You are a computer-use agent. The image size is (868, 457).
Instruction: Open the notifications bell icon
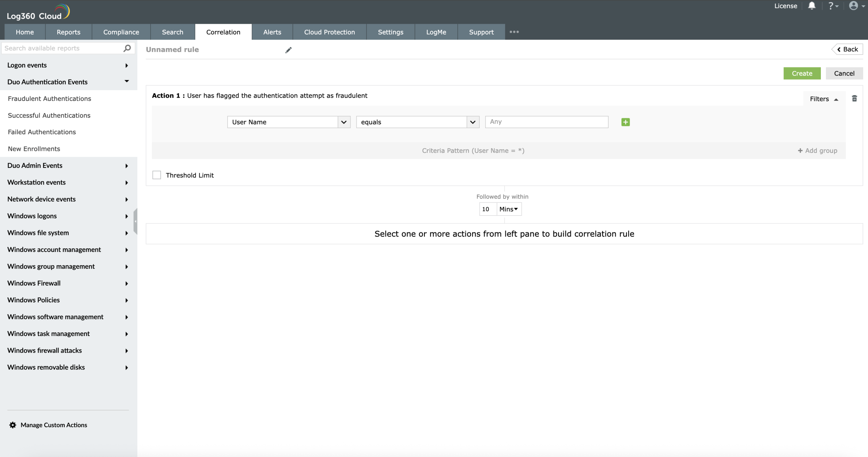(811, 6)
